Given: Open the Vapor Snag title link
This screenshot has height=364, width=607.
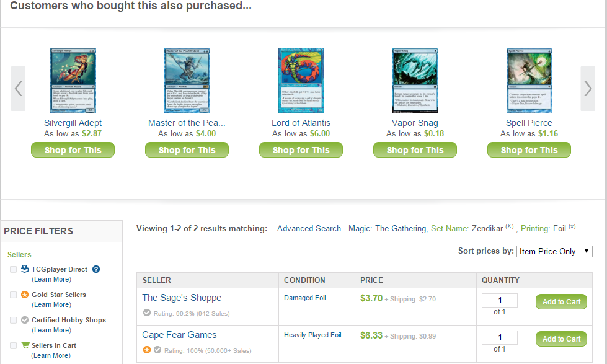Looking at the screenshot, I should (415, 123).
